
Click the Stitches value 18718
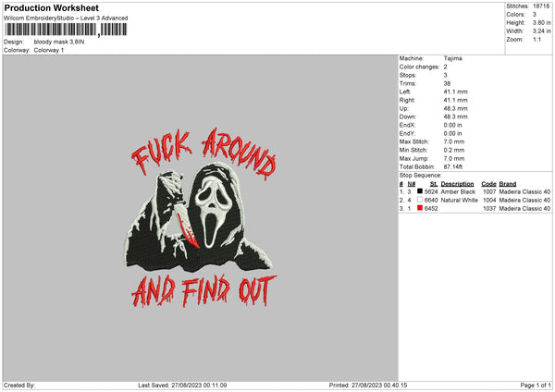pos(541,6)
